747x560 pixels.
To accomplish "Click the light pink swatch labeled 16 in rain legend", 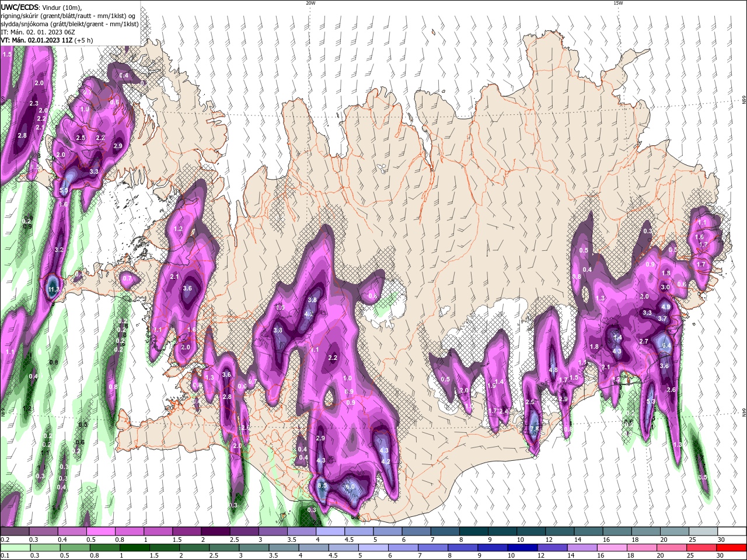I will pos(612,548).
